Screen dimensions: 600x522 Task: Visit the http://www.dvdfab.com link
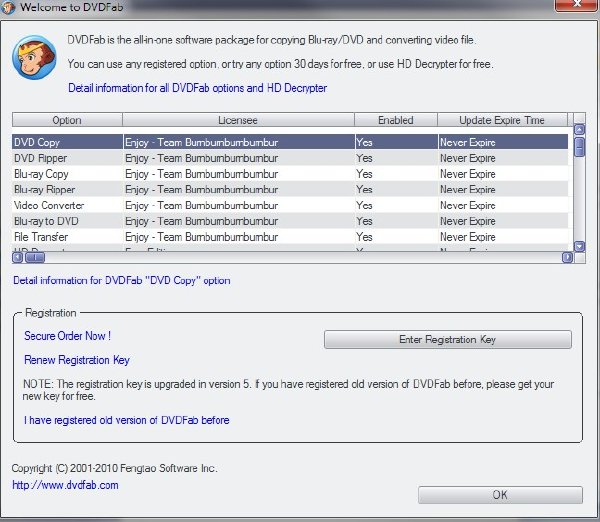(65, 485)
